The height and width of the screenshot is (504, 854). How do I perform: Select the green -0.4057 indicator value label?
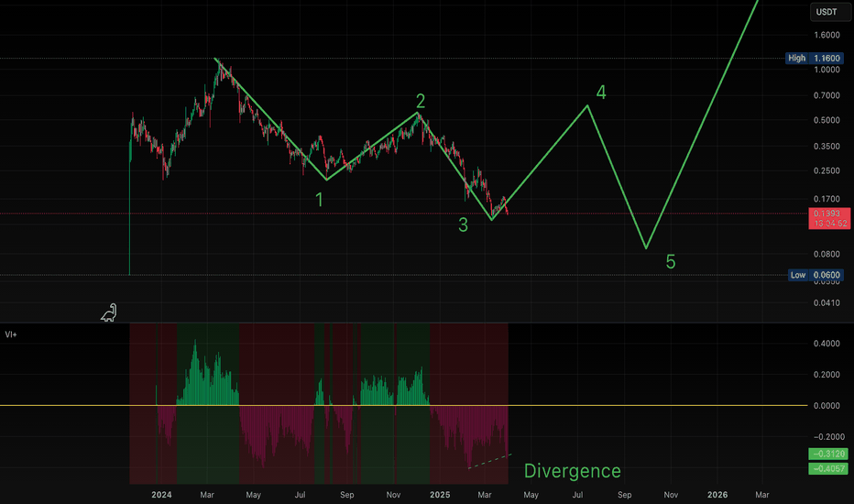(x=827, y=468)
